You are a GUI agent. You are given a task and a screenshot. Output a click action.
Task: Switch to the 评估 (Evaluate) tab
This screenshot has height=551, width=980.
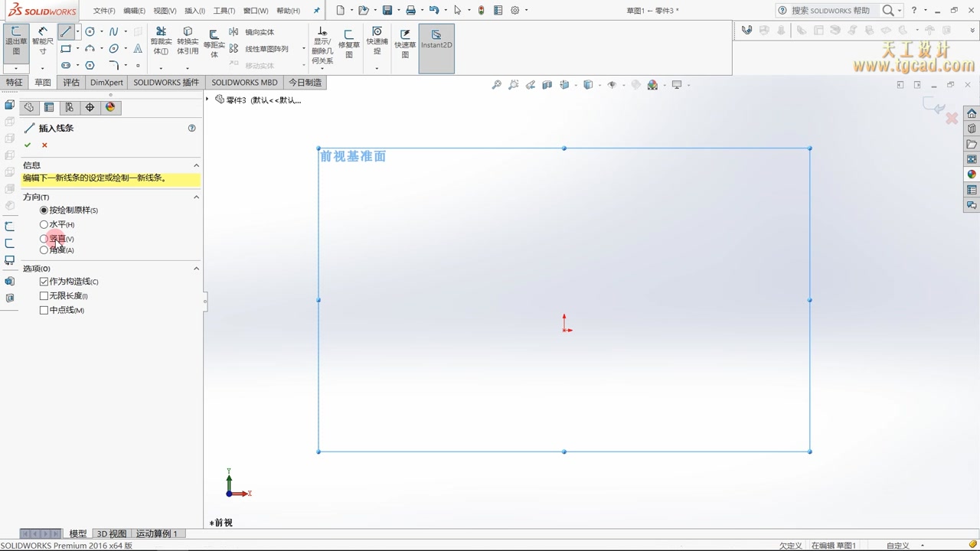(x=71, y=83)
